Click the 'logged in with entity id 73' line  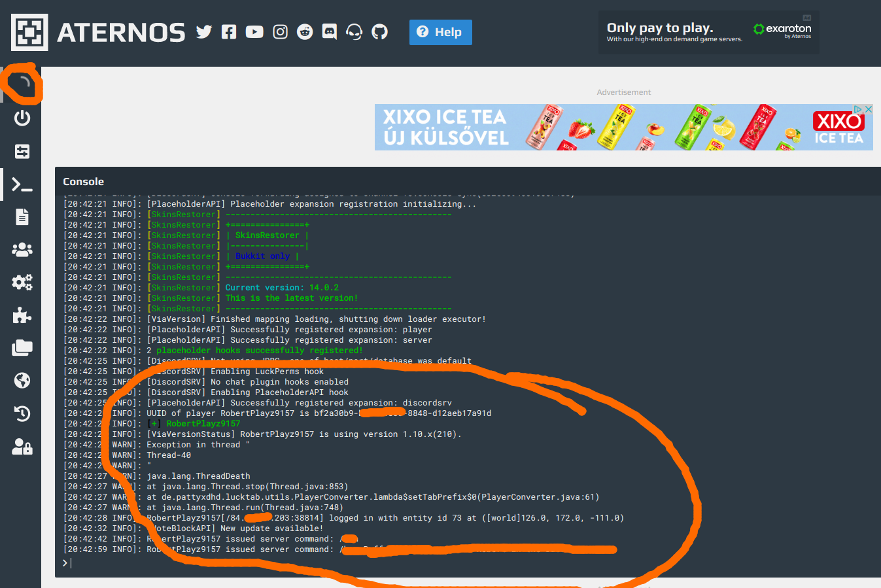344,518
